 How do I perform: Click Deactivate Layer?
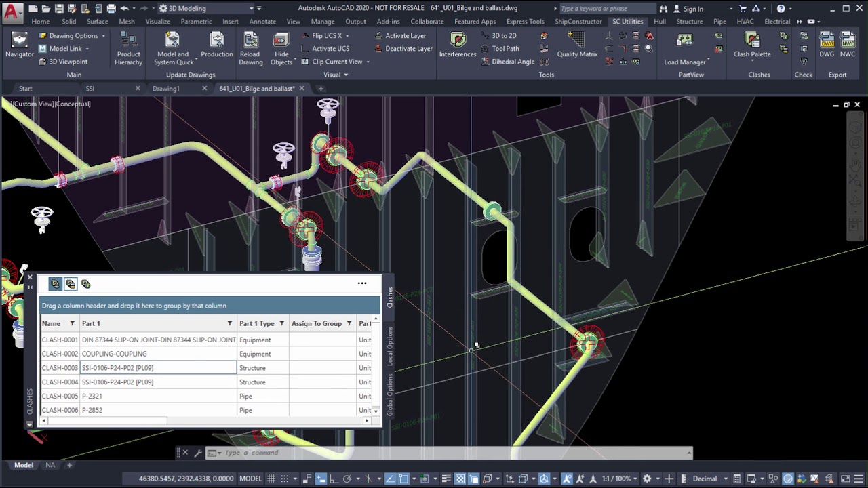coord(403,49)
